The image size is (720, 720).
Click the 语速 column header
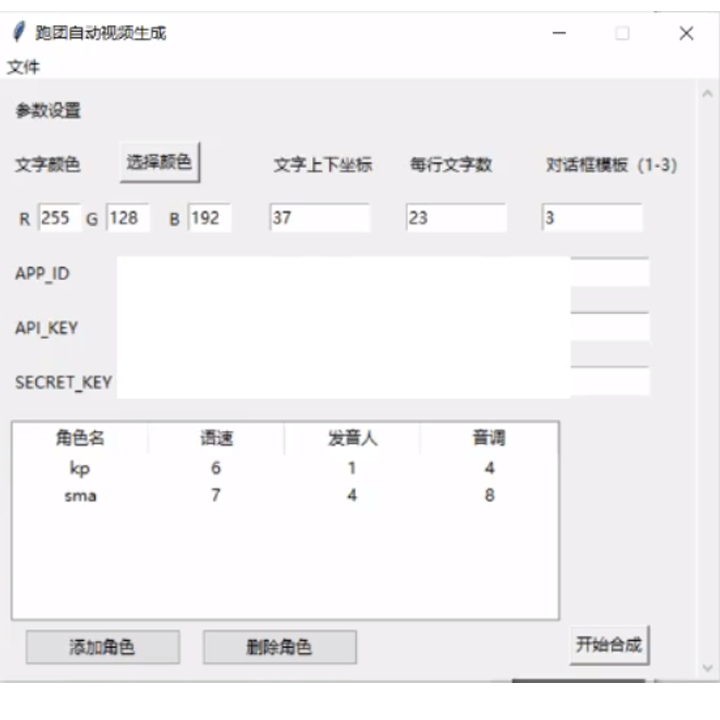tap(216, 438)
